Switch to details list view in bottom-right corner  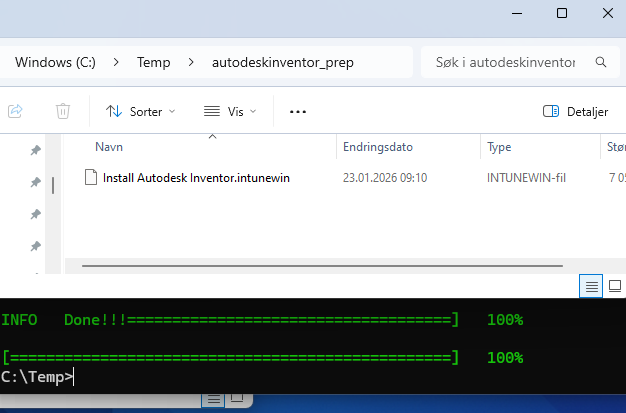coord(592,286)
